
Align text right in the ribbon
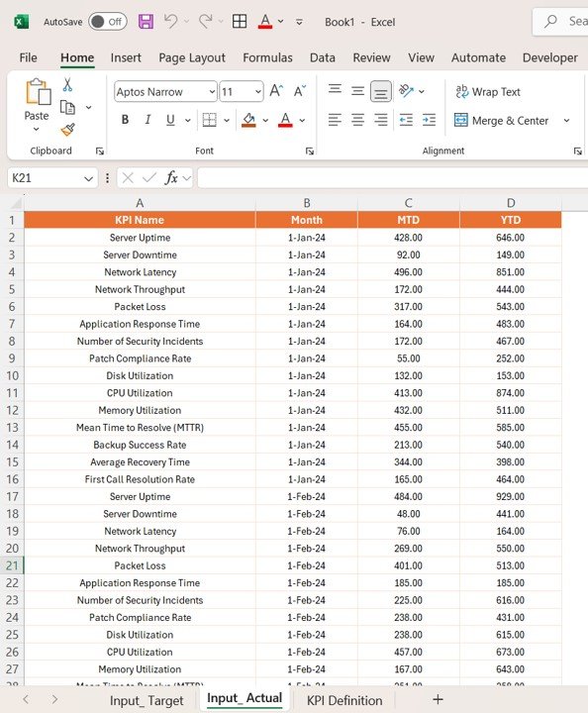click(x=380, y=120)
